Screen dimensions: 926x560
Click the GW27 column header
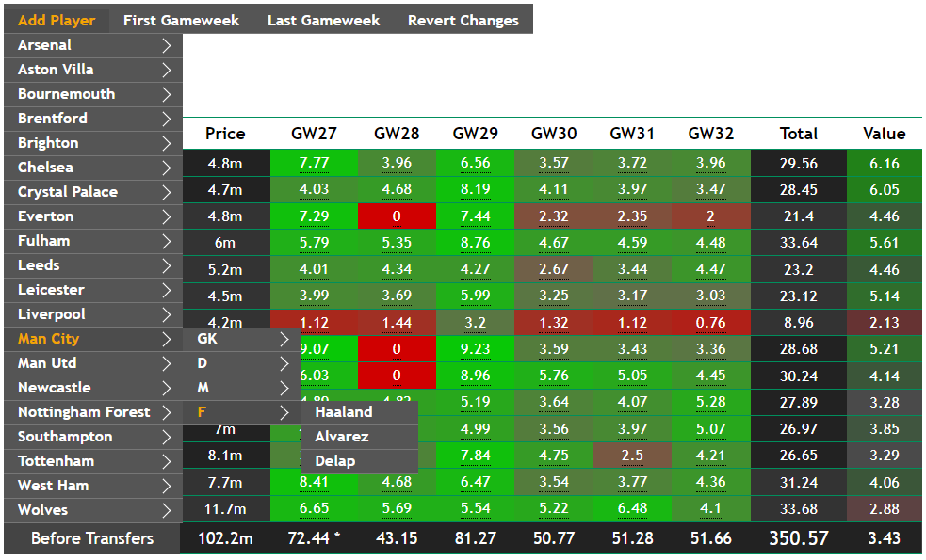(x=315, y=134)
